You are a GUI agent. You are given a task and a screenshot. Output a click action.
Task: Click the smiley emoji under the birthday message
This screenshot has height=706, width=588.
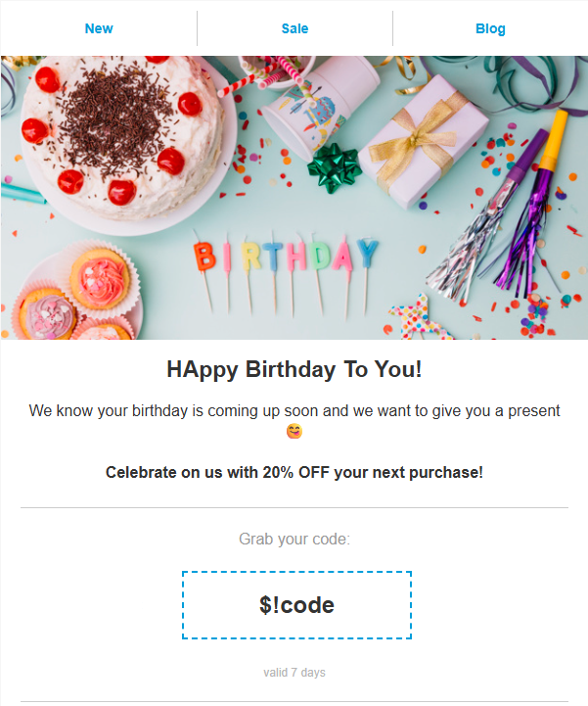294,431
